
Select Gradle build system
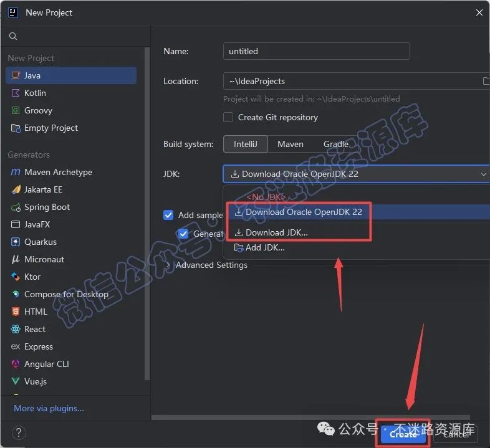pos(336,144)
